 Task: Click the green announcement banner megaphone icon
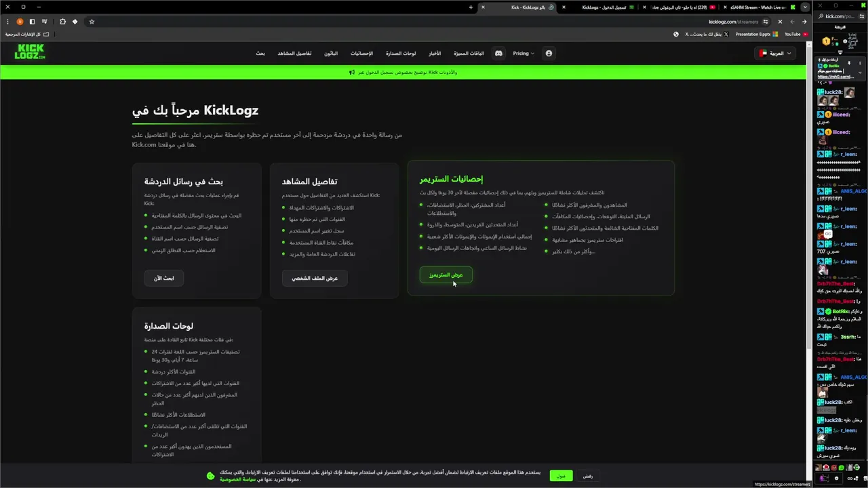[x=352, y=72]
